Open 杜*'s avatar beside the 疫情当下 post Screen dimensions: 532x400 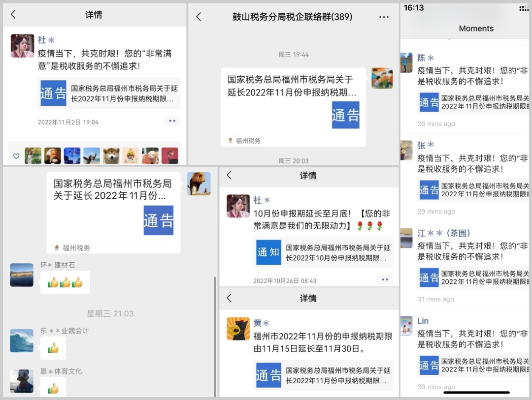point(22,46)
